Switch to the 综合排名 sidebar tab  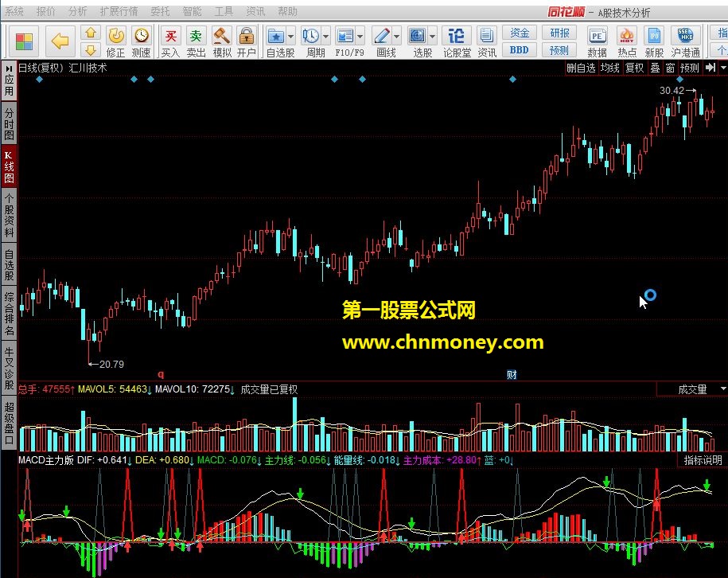coord(9,314)
